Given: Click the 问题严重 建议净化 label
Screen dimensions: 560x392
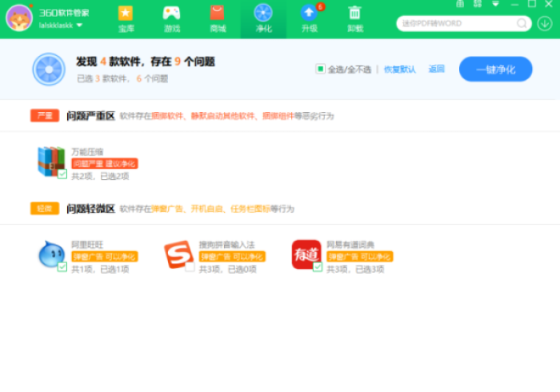Looking at the screenshot, I should click(x=105, y=164).
